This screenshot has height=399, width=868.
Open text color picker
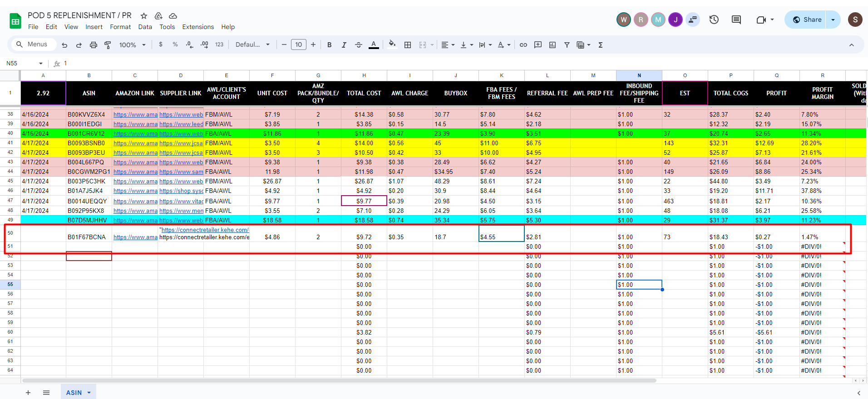pyautogui.click(x=374, y=45)
